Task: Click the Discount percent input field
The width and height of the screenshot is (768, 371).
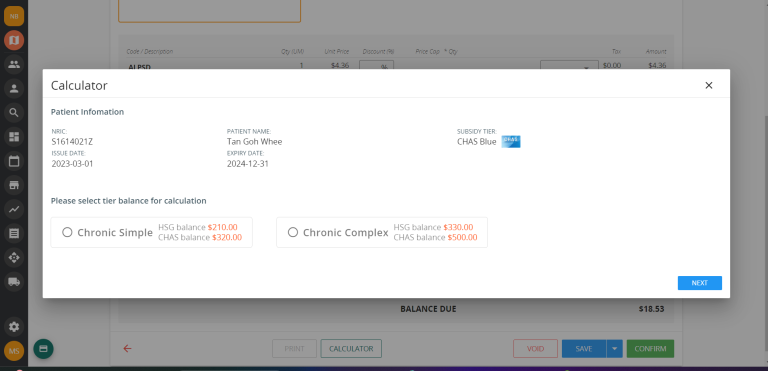Action: pos(376,65)
